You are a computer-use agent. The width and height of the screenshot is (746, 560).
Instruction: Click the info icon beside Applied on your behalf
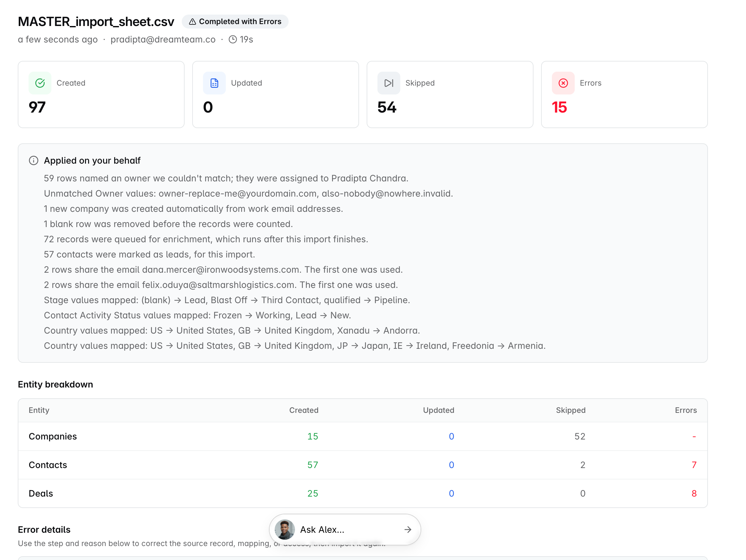tap(33, 160)
